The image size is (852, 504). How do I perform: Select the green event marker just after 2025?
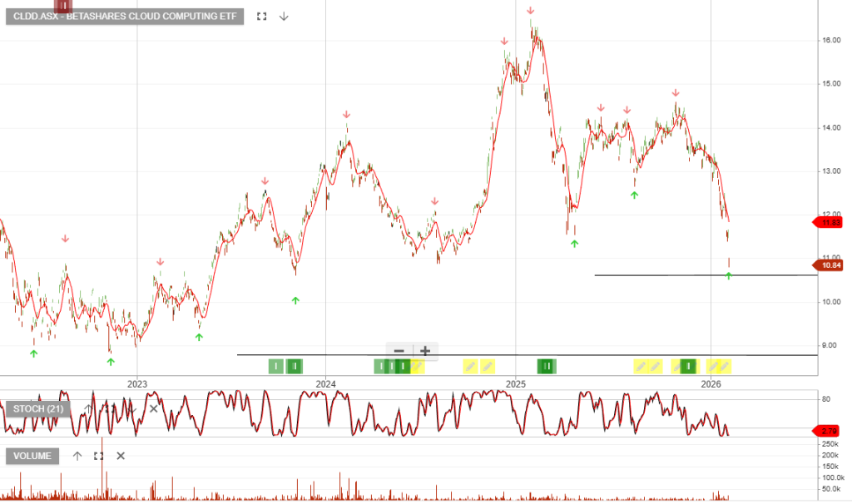tap(546, 366)
